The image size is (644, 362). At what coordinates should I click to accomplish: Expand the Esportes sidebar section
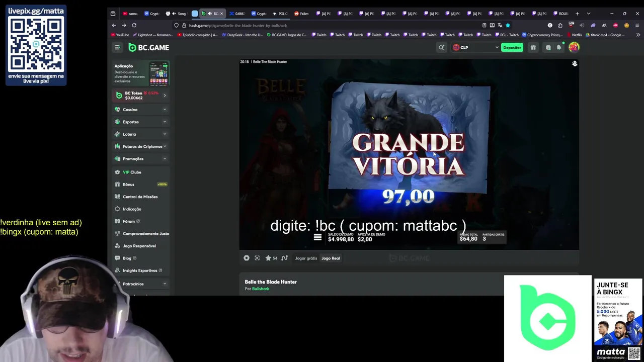(x=165, y=122)
